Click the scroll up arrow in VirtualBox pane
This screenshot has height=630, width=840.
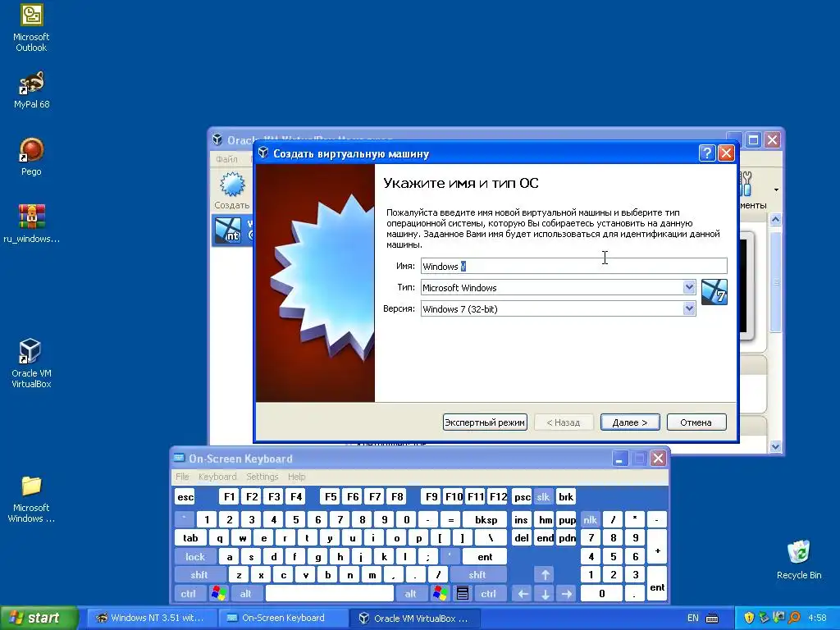coord(775,219)
